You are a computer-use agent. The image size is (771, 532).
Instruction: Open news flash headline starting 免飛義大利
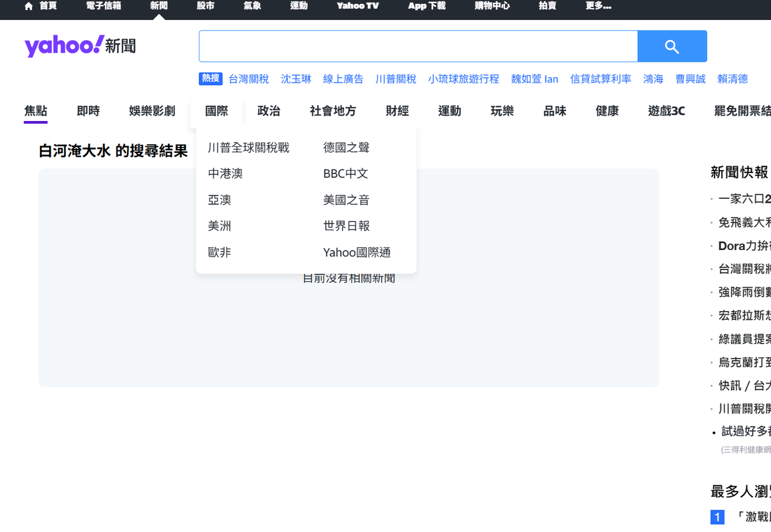744,223
